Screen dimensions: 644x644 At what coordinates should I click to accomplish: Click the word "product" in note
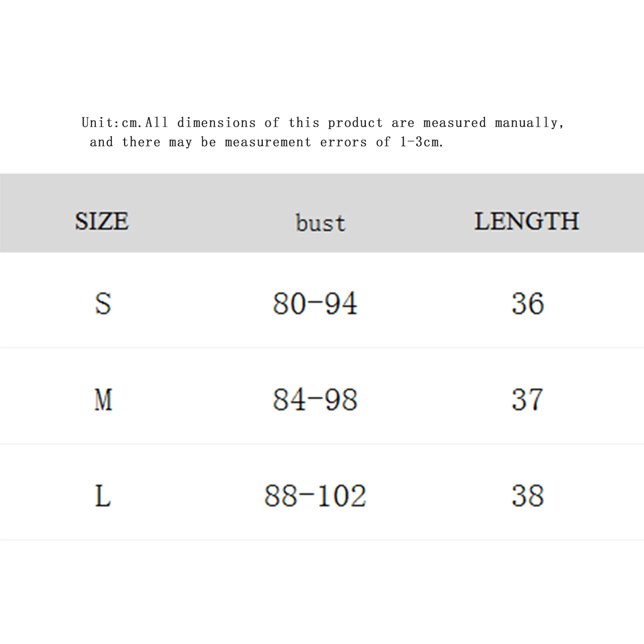point(355,122)
